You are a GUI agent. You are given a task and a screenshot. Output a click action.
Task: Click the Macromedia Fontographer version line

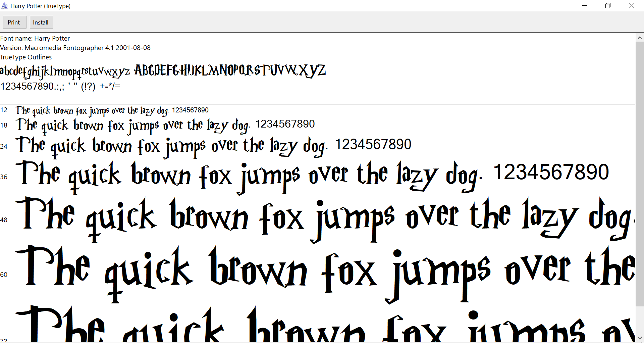pyautogui.click(x=75, y=48)
